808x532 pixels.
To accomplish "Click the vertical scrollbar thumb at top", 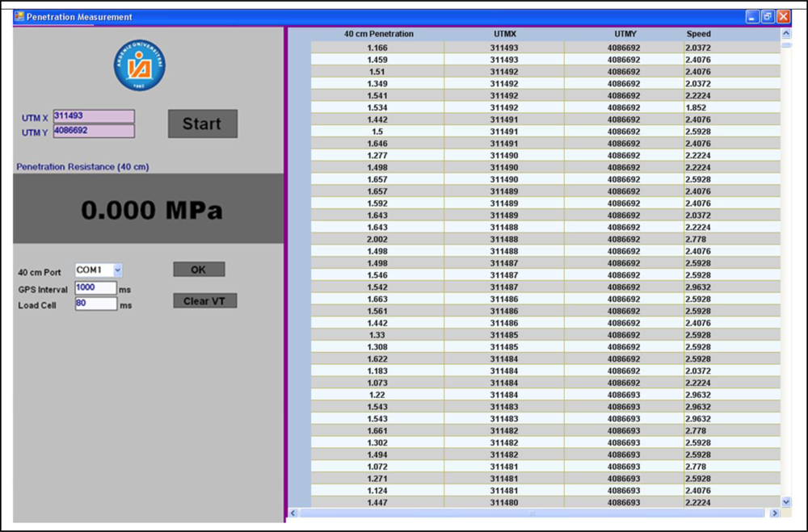I will pos(786,45).
